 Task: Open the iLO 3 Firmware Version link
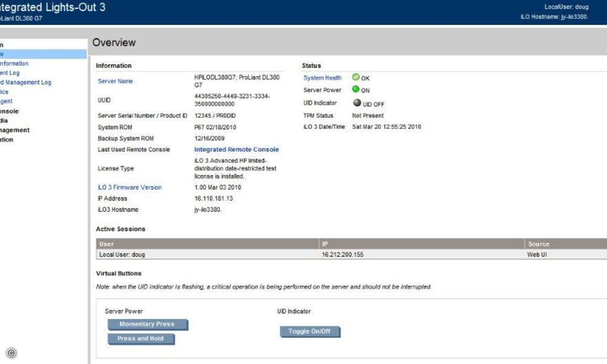(129, 187)
